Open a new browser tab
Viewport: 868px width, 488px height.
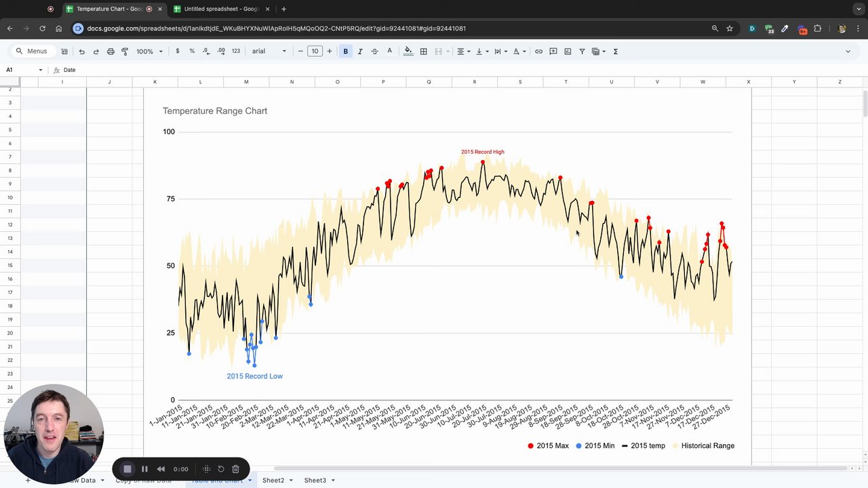[283, 9]
